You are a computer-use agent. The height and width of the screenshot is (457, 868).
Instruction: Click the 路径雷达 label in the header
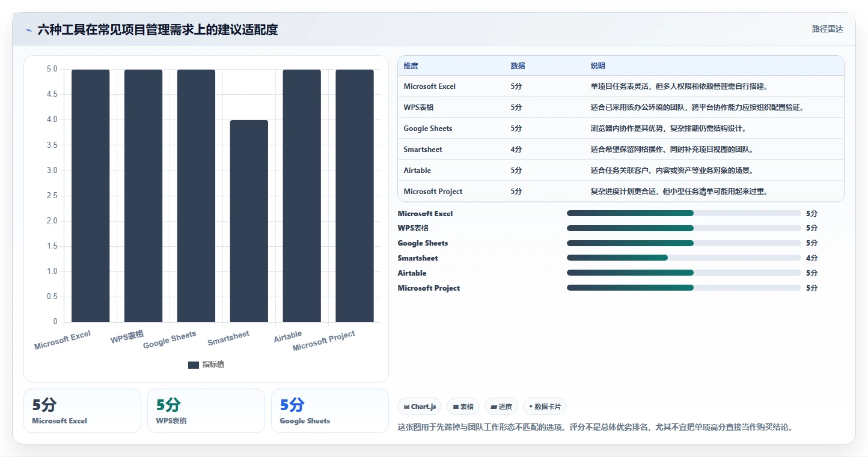pyautogui.click(x=828, y=29)
